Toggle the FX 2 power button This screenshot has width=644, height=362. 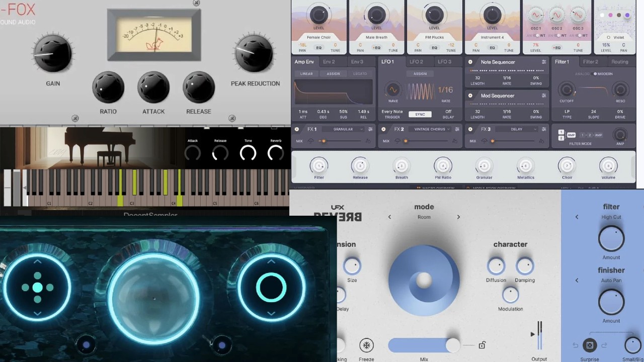click(x=383, y=129)
